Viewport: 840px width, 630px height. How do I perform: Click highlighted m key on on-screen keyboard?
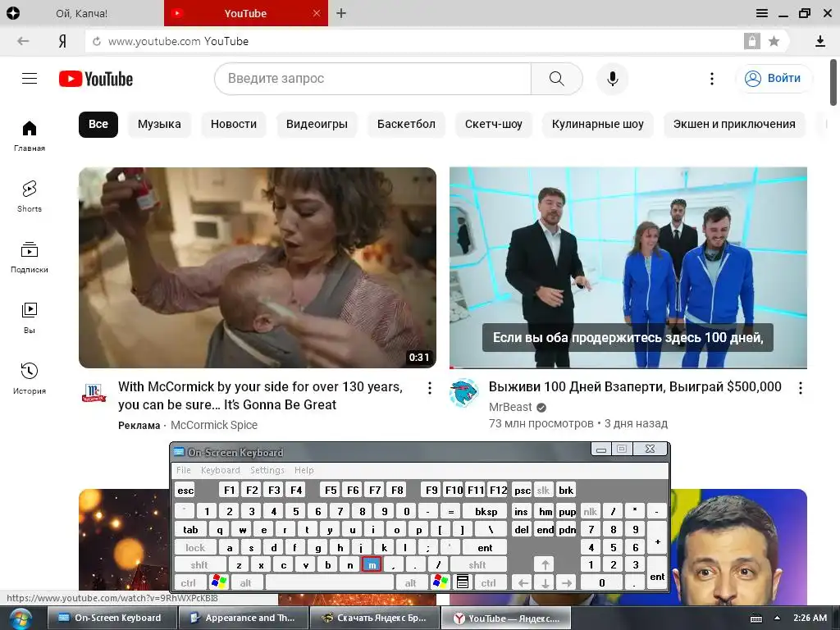click(372, 564)
